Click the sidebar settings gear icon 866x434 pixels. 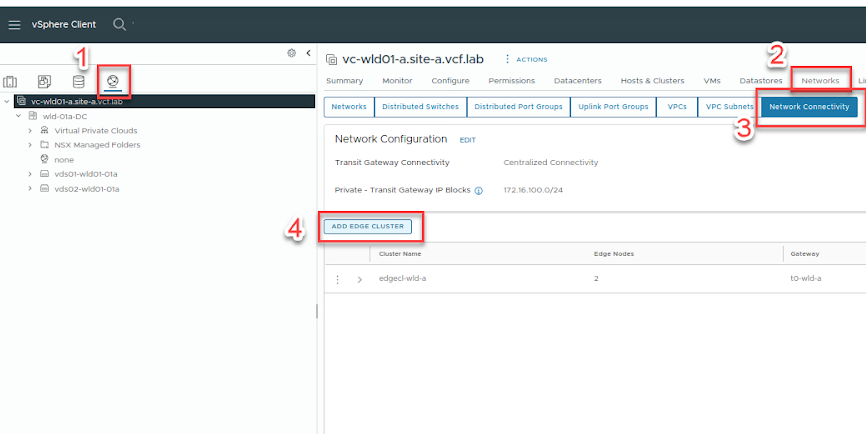pos(291,53)
